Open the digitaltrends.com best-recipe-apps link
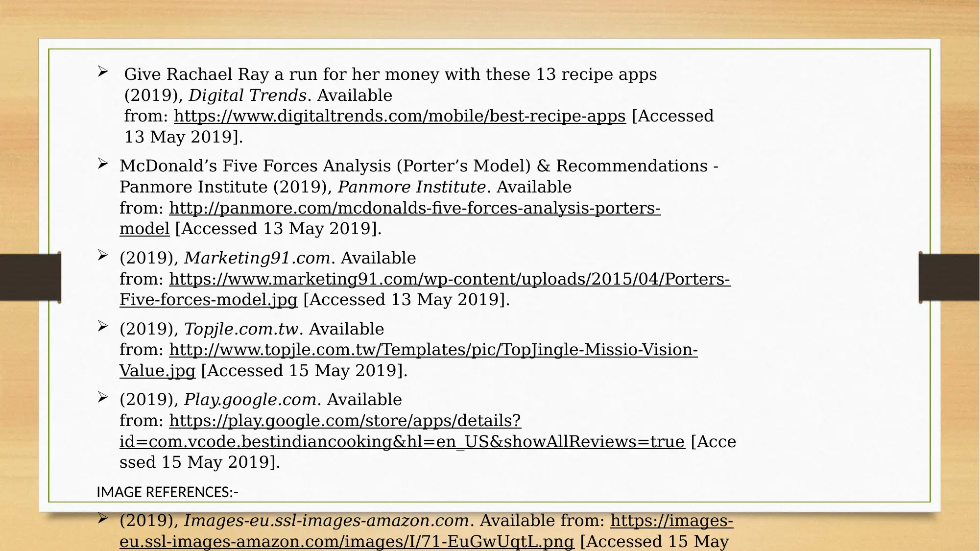This screenshot has height=551, width=980. 400,116
